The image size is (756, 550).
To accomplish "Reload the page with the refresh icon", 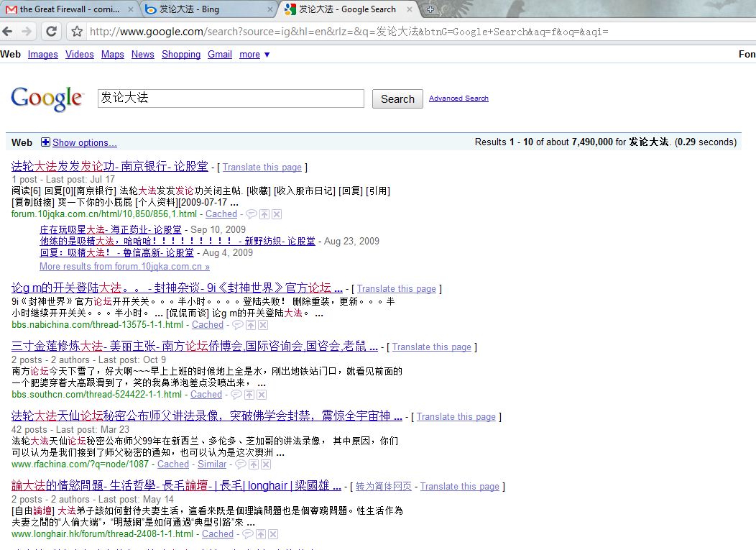I will (51, 32).
